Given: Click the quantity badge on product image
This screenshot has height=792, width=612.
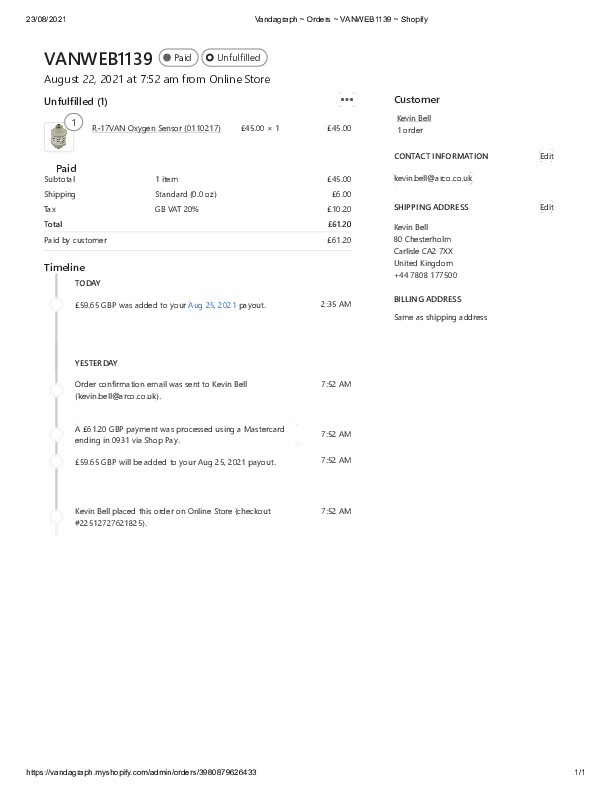Looking at the screenshot, I should 73,122.
